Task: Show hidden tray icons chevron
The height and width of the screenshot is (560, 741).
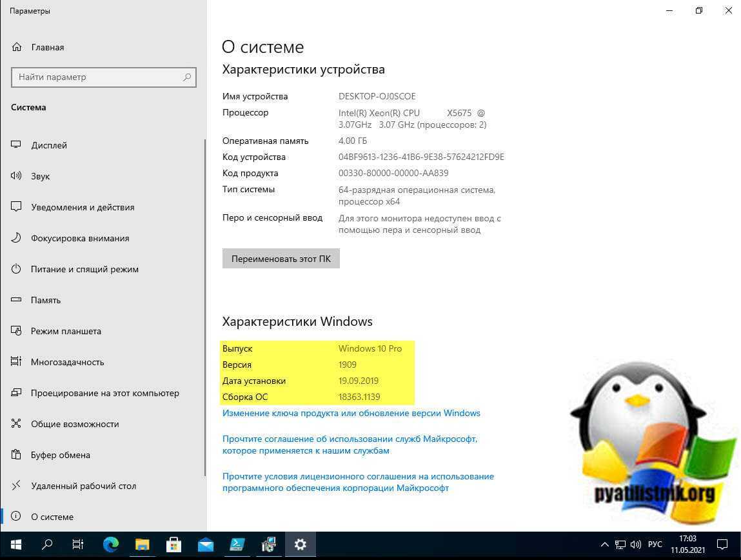Action: tap(604, 545)
